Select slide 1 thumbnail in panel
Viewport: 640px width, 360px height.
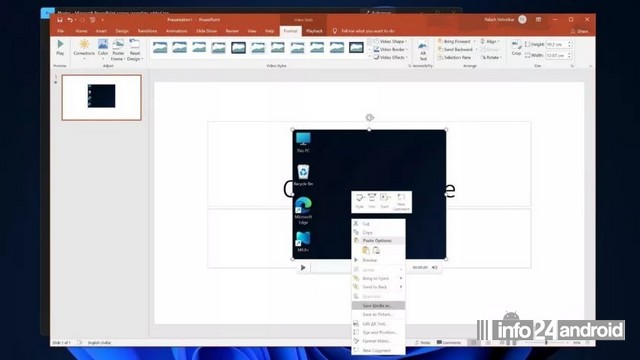pos(102,97)
